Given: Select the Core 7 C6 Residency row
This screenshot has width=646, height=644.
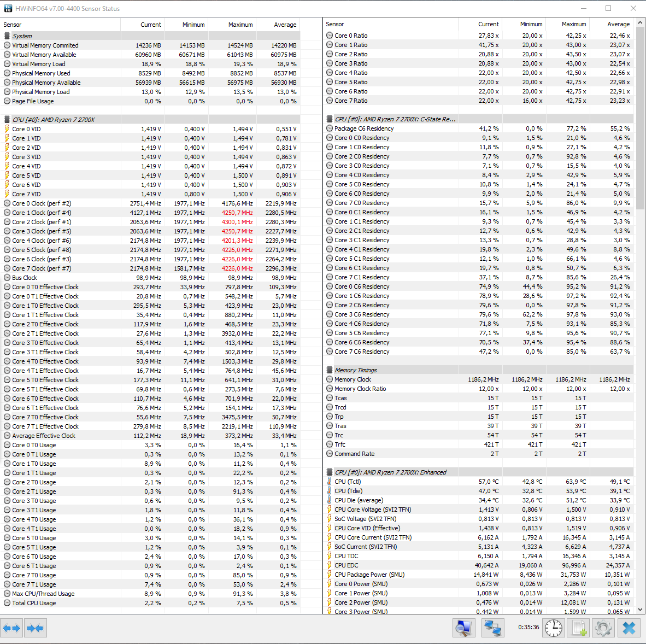Looking at the screenshot, I should tap(478, 352).
